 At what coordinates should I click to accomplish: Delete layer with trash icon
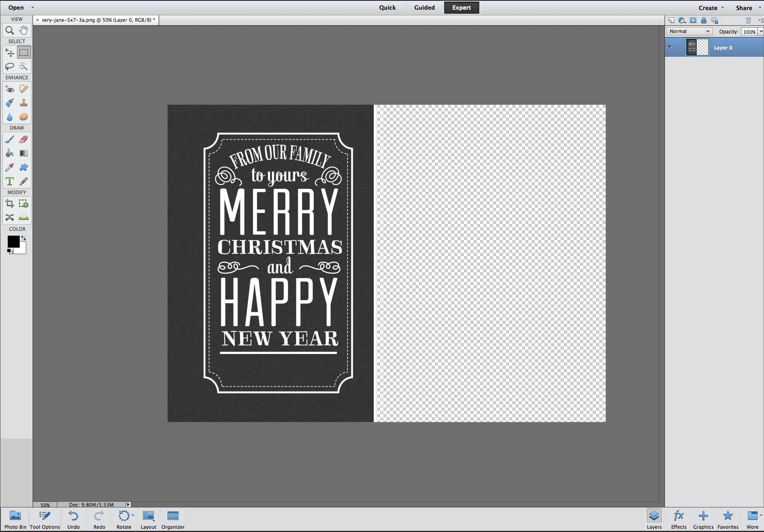(748, 20)
